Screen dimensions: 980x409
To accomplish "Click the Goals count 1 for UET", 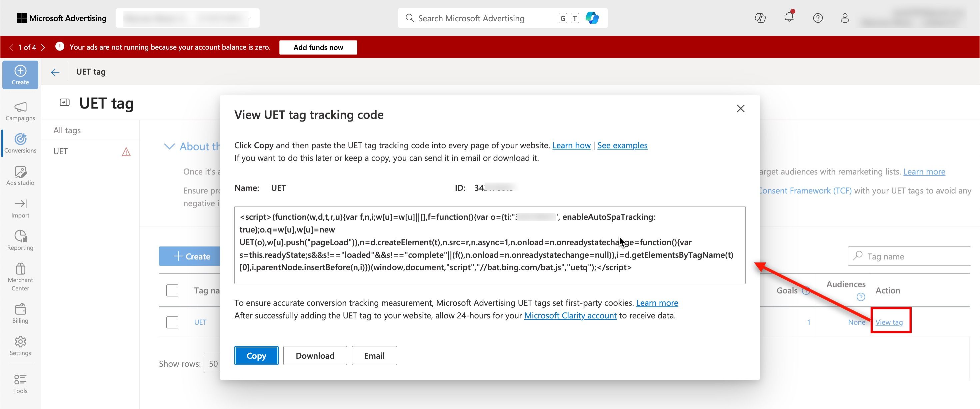I will click(x=808, y=322).
